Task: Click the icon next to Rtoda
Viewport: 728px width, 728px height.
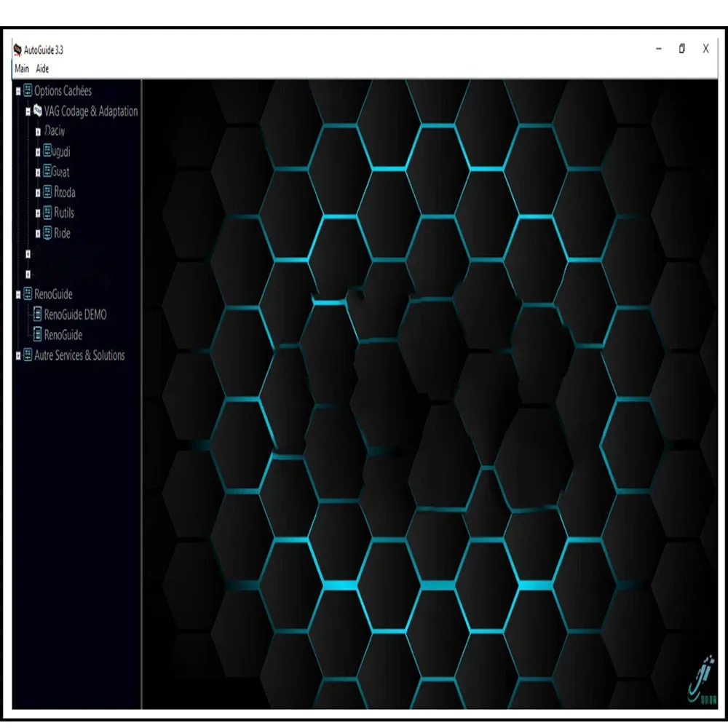Action: click(x=47, y=191)
